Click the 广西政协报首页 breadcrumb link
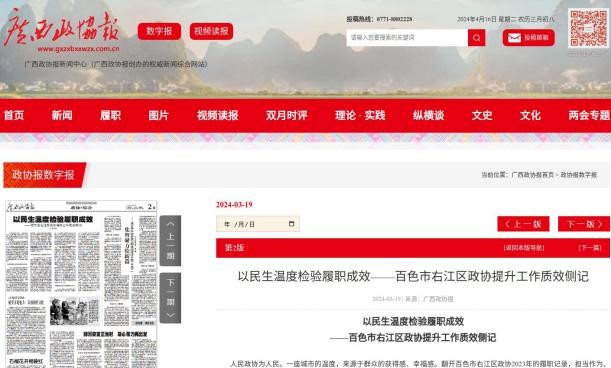The height and width of the screenshot is (368, 611). click(x=532, y=175)
